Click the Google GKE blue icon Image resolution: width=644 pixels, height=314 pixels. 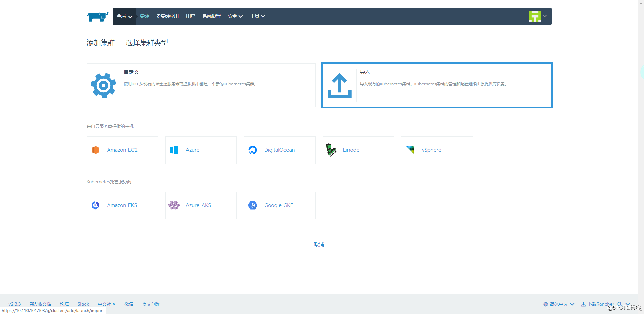tap(253, 205)
